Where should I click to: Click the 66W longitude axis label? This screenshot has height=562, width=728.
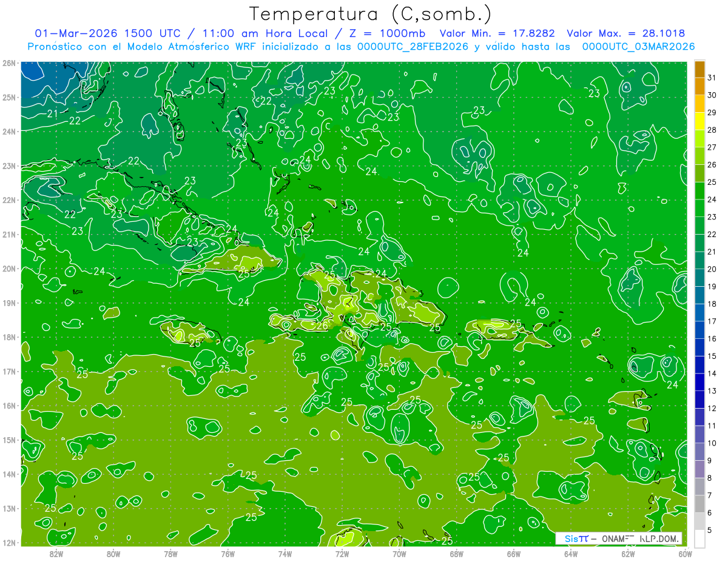click(x=513, y=554)
